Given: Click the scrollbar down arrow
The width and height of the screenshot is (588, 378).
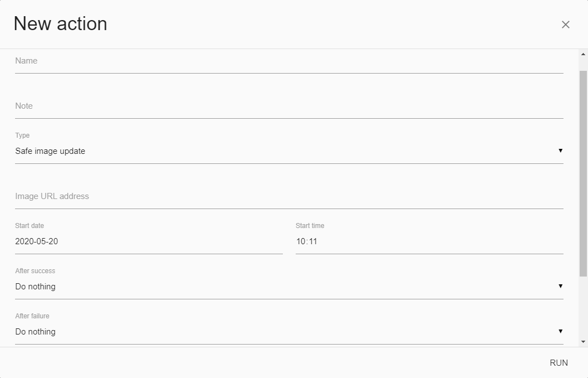Looking at the screenshot, I should click(584, 341).
